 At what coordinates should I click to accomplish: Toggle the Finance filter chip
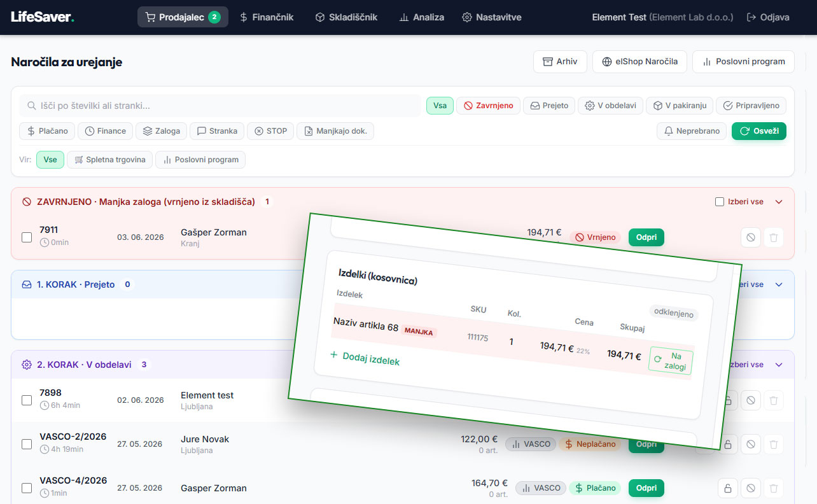[105, 131]
